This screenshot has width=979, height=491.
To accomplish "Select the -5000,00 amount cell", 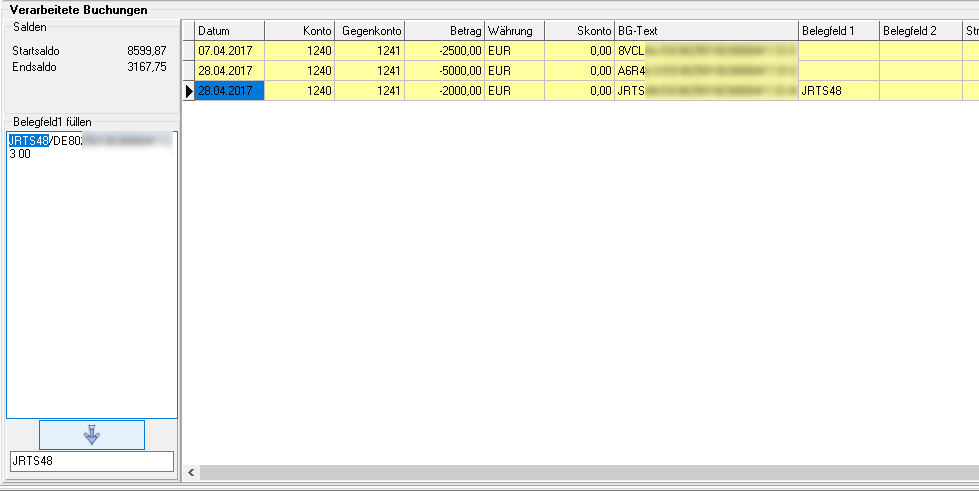I will click(x=445, y=71).
